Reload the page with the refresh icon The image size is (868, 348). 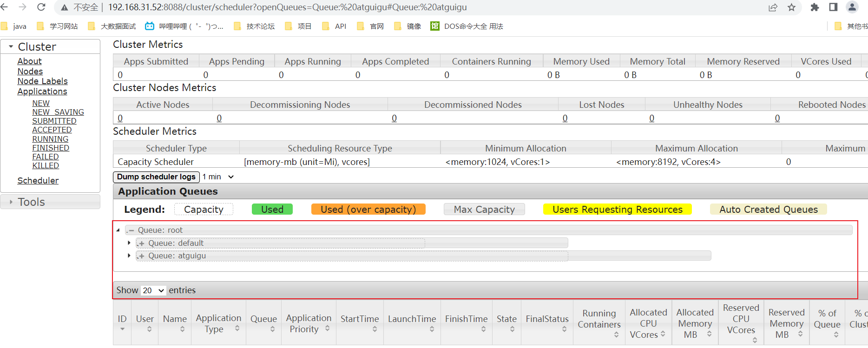tap(41, 7)
